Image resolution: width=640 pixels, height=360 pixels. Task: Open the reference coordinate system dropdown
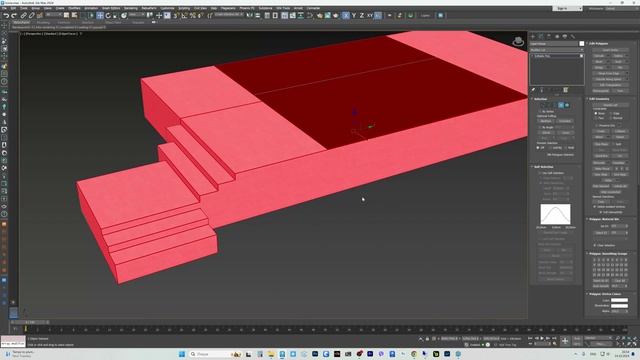coord(137,16)
